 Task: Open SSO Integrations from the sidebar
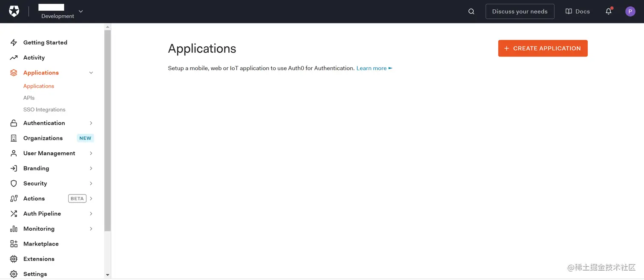tap(44, 109)
